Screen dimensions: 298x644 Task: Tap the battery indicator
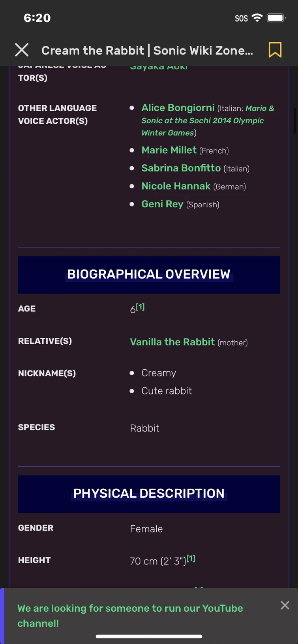tap(275, 18)
